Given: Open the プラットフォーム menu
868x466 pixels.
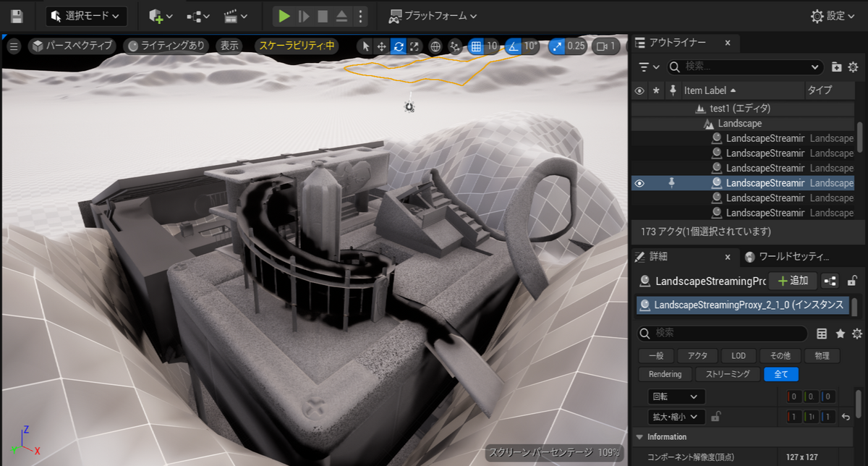Looking at the screenshot, I should [x=433, y=16].
